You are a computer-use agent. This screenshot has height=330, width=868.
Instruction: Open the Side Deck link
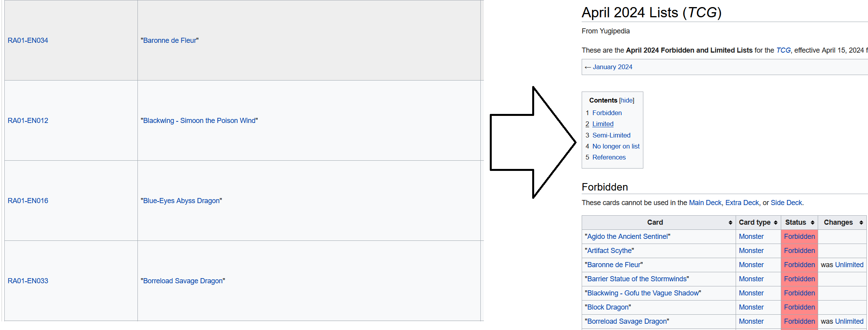pos(786,203)
